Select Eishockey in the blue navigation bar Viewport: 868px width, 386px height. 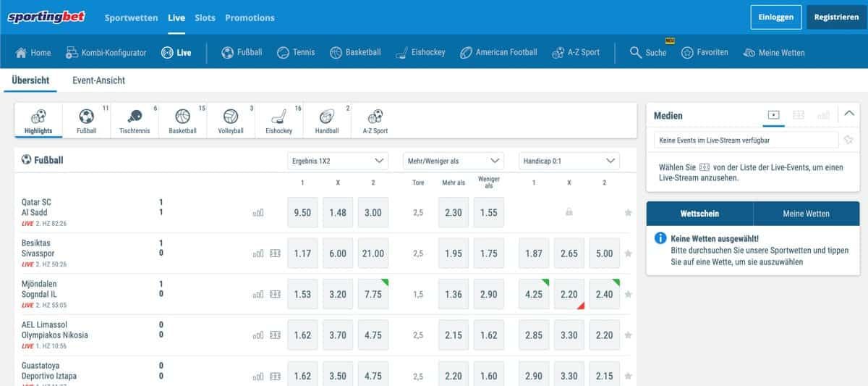pyautogui.click(x=420, y=53)
